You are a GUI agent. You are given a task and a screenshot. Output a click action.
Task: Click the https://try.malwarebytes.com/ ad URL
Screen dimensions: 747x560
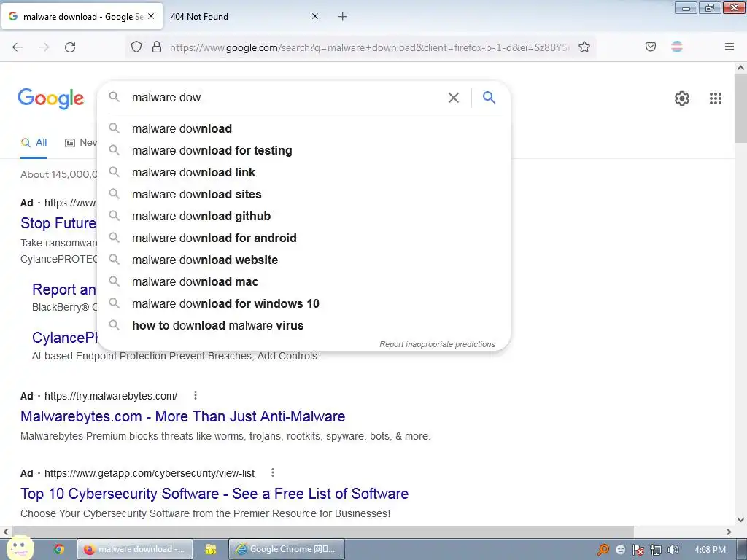coord(111,396)
